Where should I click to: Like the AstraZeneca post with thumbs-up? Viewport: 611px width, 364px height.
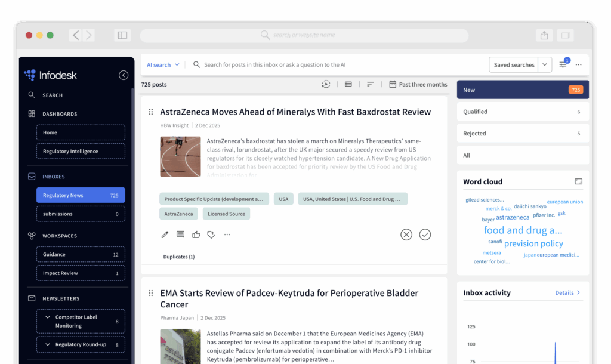[x=196, y=235]
